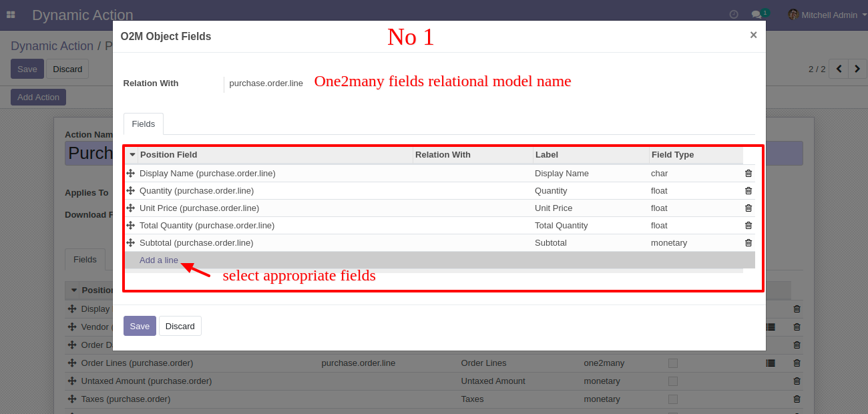This screenshot has height=414, width=868.
Task: Select Total Quantity (purchase.order.line) cell
Action: [207, 225]
